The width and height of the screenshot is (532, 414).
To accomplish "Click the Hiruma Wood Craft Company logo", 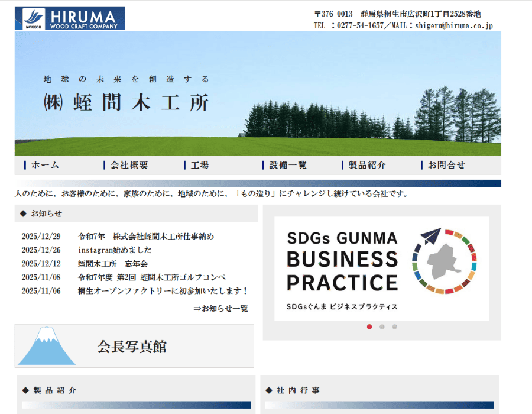I will pos(70,18).
